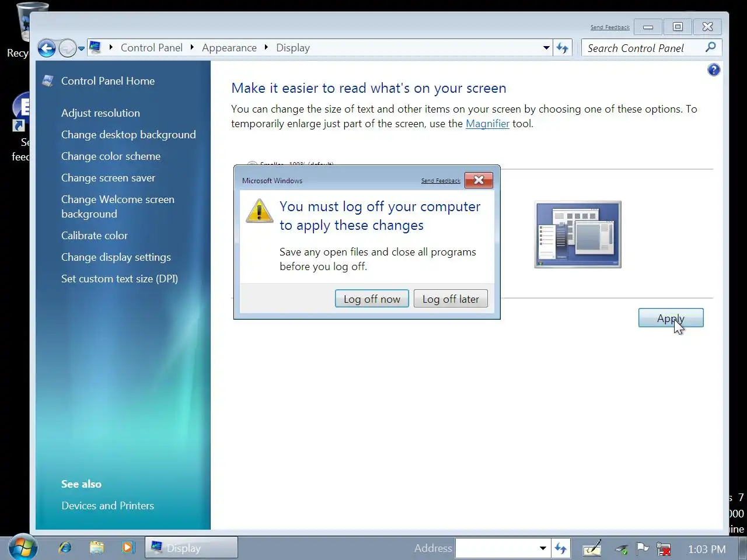Viewport: 747px width, 560px height.
Task: Click Control Panel Home icon in sidebar
Action: click(x=48, y=81)
